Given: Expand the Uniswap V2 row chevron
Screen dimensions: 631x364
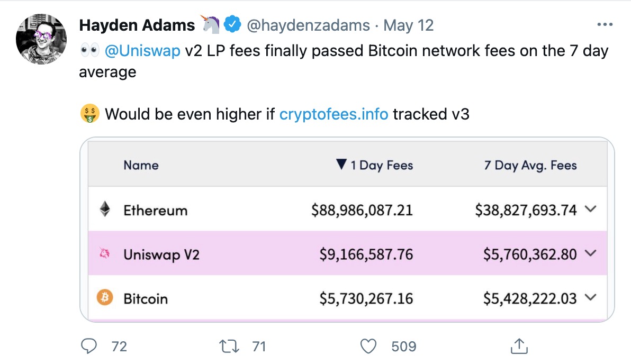Looking at the screenshot, I should click(590, 253).
